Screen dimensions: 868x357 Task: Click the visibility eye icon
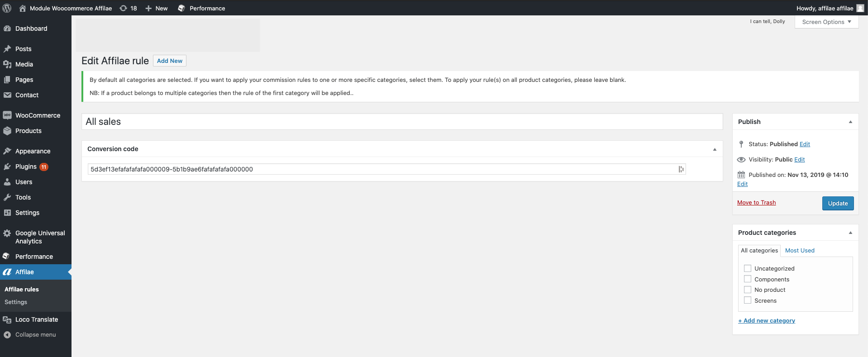[741, 160]
